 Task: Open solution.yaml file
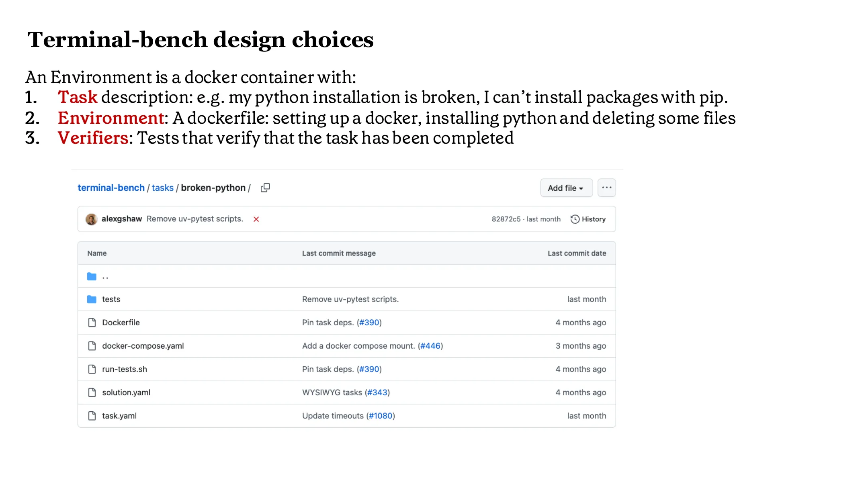click(126, 392)
